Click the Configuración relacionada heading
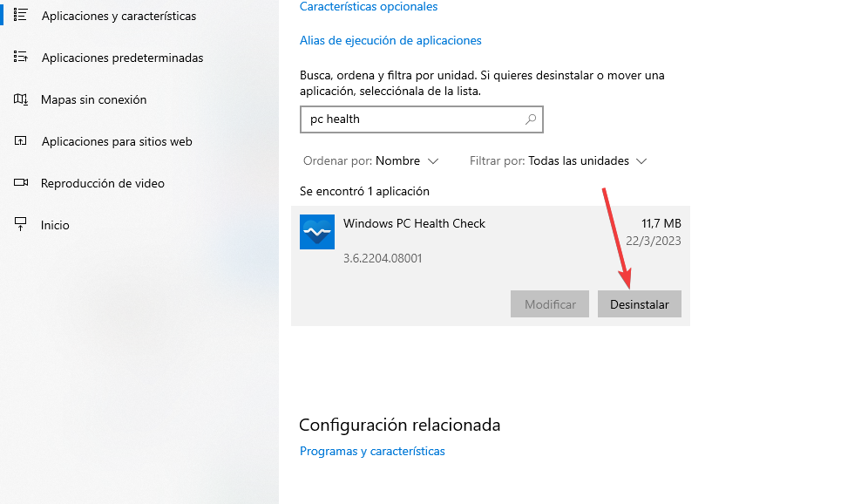 click(400, 425)
